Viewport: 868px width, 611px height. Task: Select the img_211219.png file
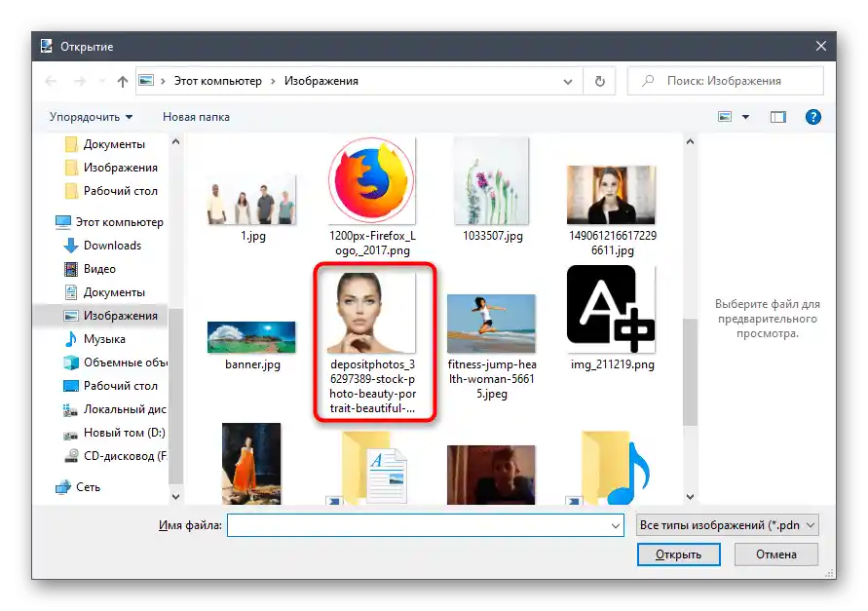(612, 319)
